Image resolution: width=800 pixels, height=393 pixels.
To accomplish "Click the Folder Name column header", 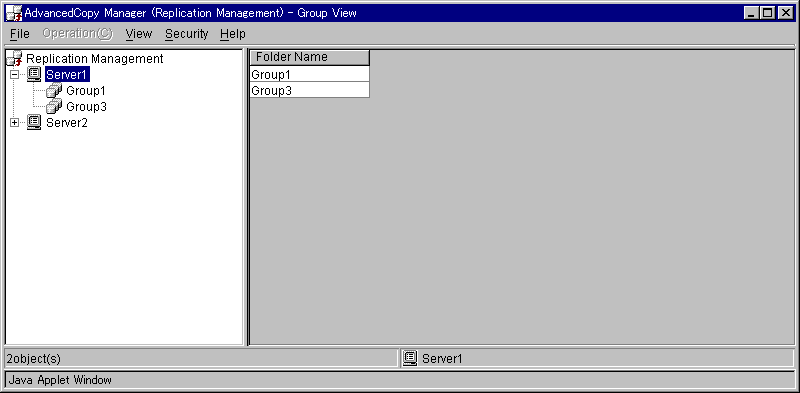I will (310, 57).
